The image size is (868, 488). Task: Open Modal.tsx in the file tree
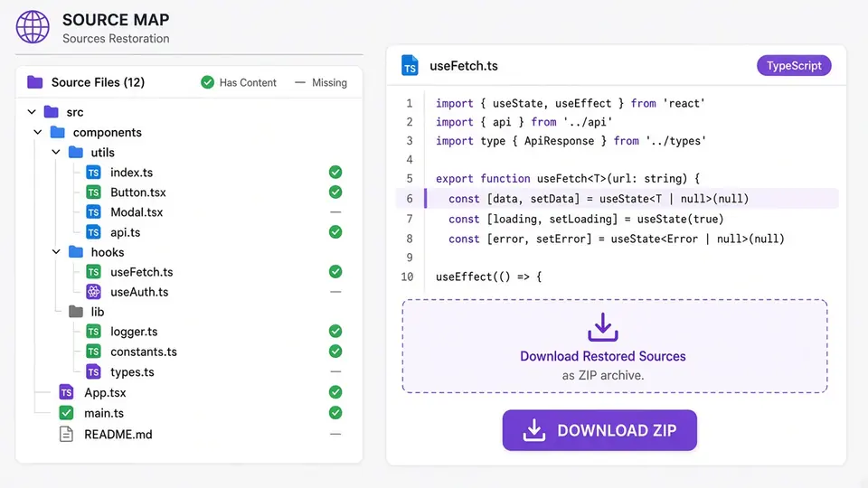point(137,212)
